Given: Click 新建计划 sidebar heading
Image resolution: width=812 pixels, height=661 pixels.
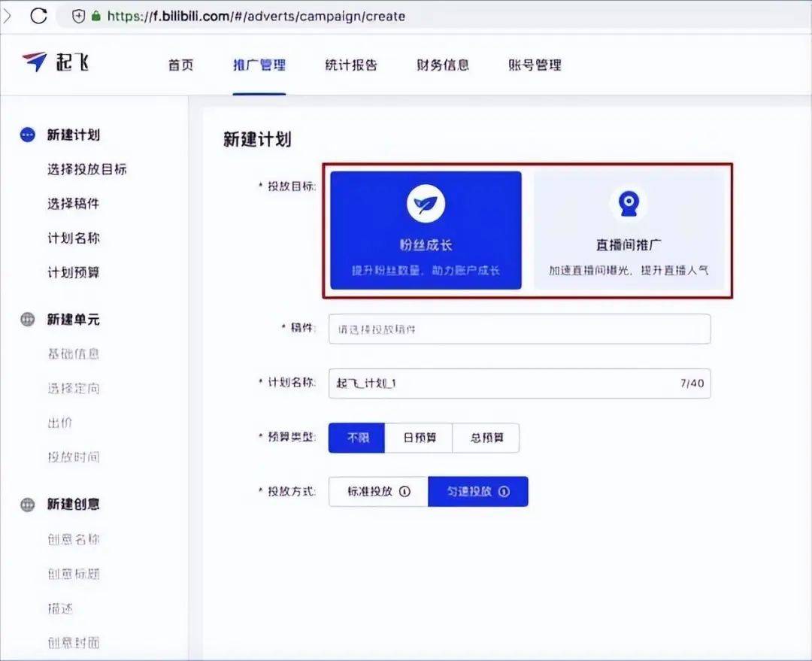Looking at the screenshot, I should (x=73, y=135).
